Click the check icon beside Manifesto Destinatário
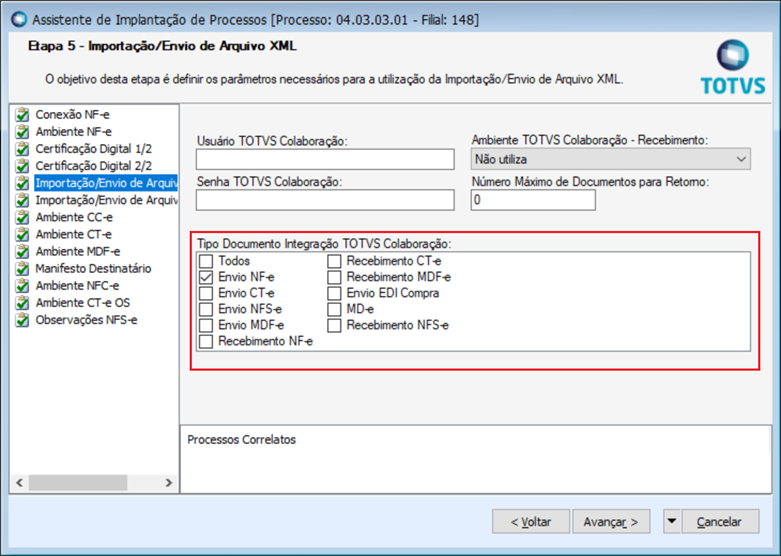Screen dimensions: 781x556 click(23, 268)
